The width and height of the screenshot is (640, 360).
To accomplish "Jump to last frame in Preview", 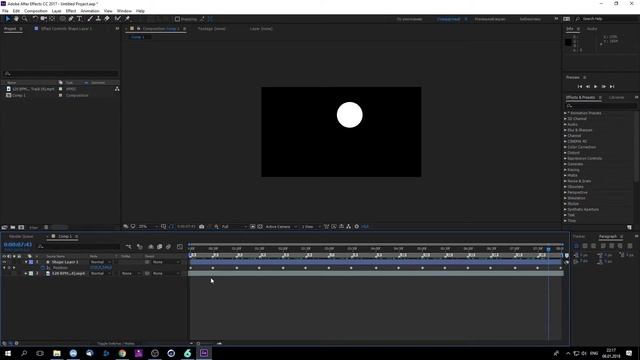I will (x=612, y=87).
